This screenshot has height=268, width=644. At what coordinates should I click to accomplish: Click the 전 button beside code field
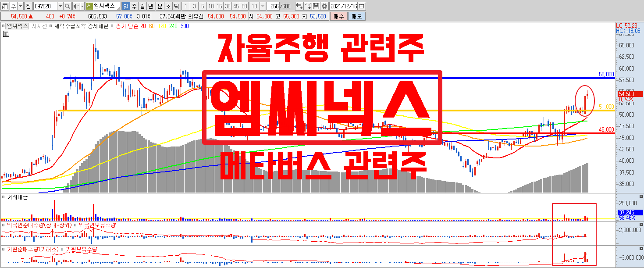point(28,6)
